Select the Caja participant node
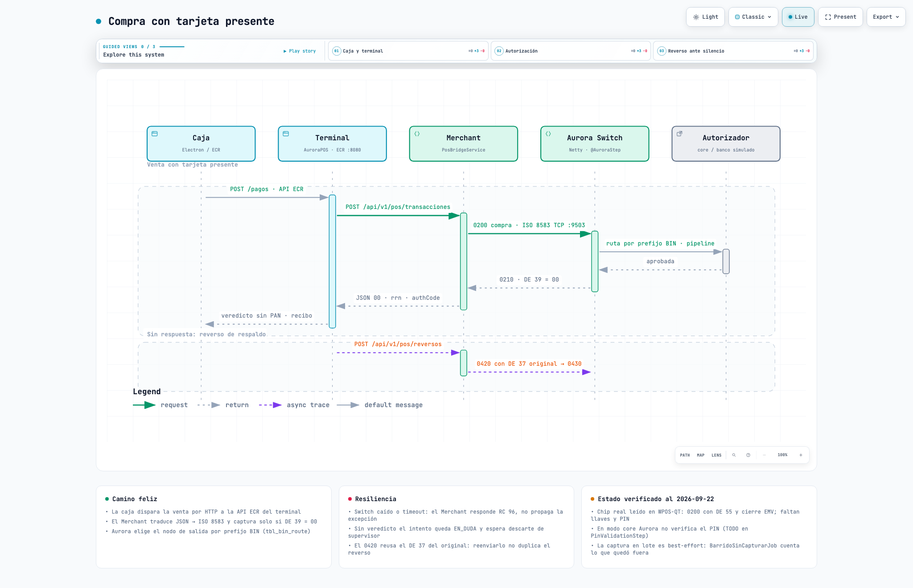913x588 pixels. point(201,143)
